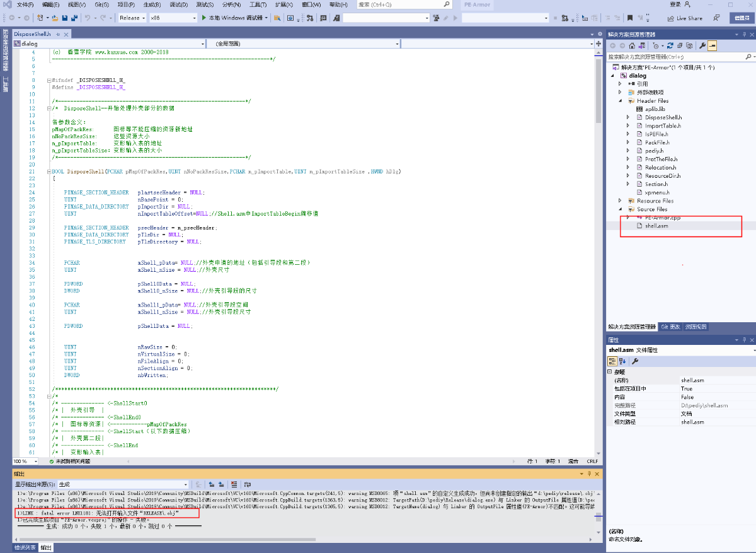Click the Save All toolbar icon
Screen dimensions: 756x553
coord(75,18)
